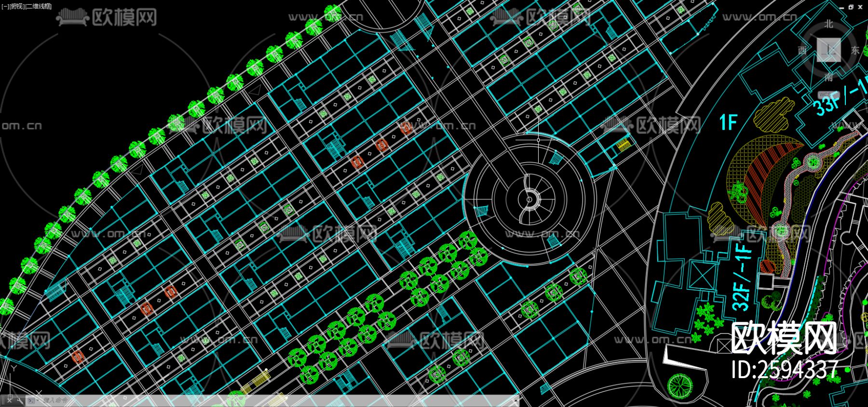The height and width of the screenshot is (407, 868).
Task: Open the recent commands prompt icon
Action: [31, 400]
